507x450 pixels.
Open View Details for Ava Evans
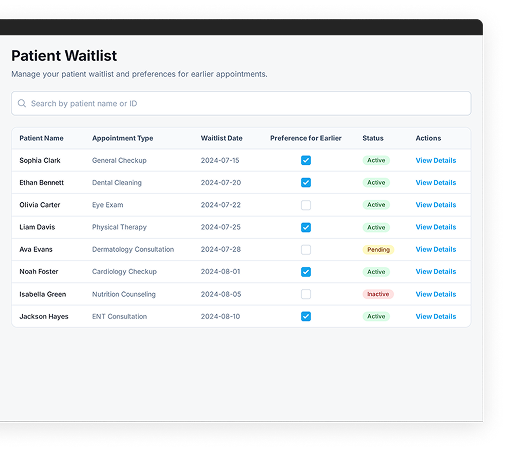436,249
